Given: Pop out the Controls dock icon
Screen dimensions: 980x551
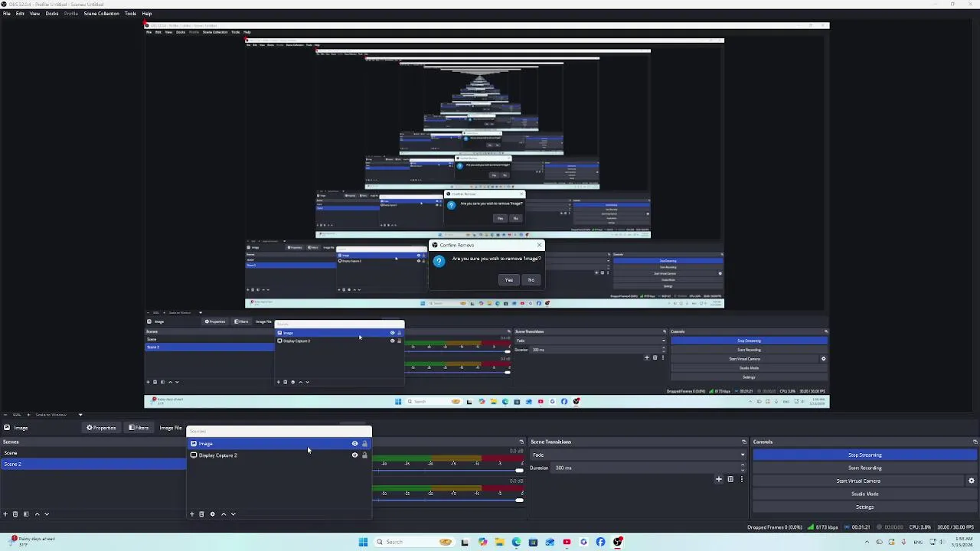Looking at the screenshot, I should (x=975, y=442).
